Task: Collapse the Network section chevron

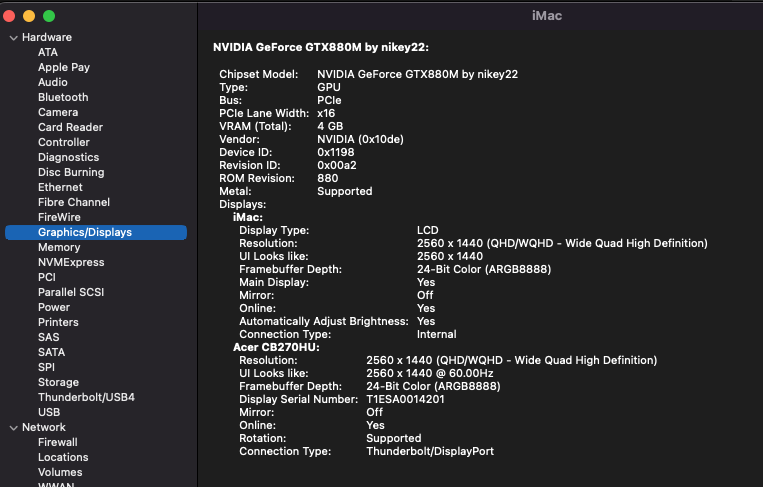Action: [14, 428]
